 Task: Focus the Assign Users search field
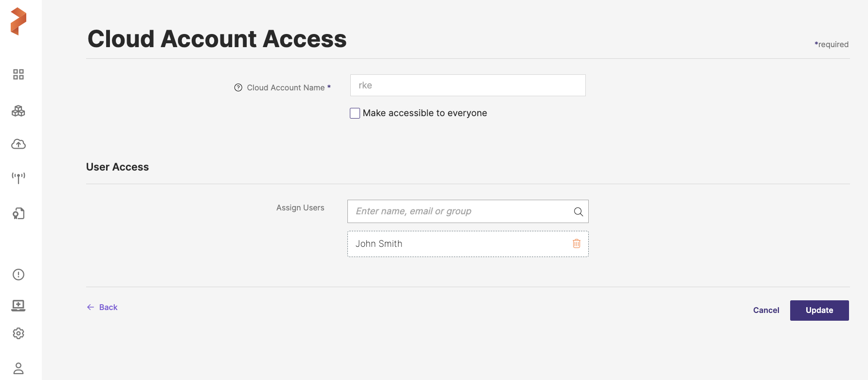460,211
